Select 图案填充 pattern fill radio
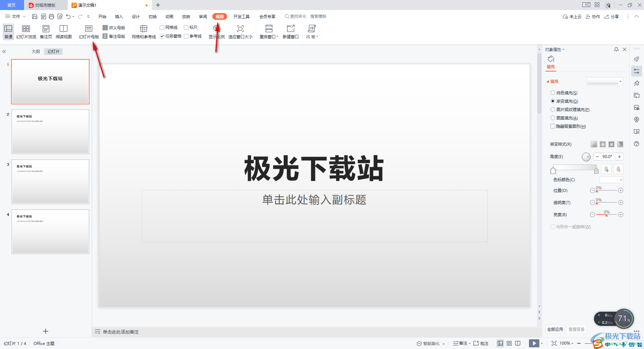644x349 pixels. point(553,118)
